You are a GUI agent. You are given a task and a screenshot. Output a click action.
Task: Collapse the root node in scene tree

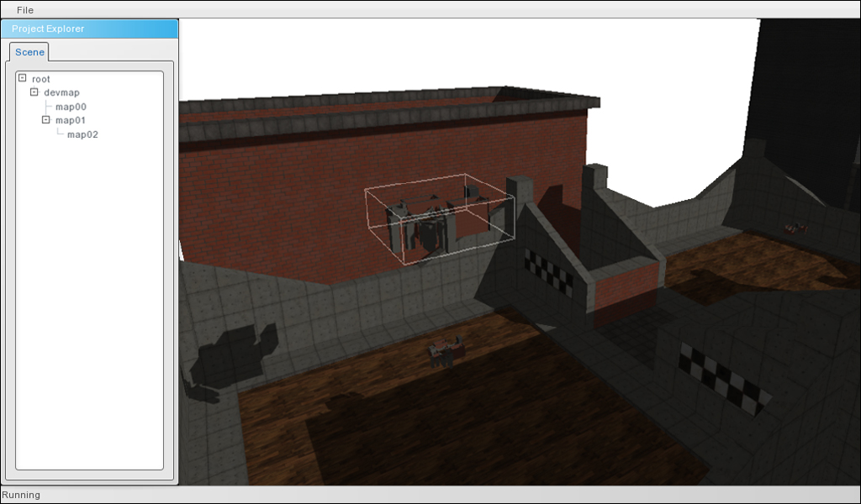tap(23, 79)
